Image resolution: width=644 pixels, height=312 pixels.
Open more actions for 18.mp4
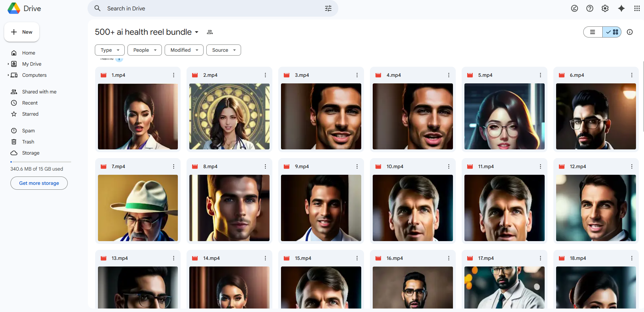(x=632, y=258)
